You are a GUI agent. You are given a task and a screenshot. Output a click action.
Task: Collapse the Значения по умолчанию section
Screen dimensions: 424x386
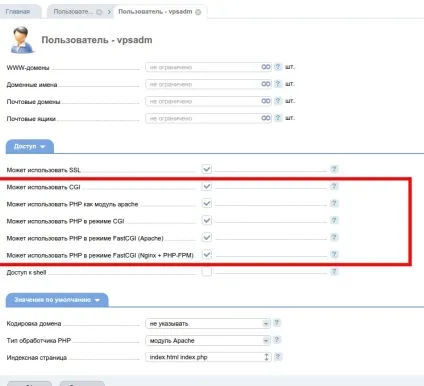click(x=57, y=300)
